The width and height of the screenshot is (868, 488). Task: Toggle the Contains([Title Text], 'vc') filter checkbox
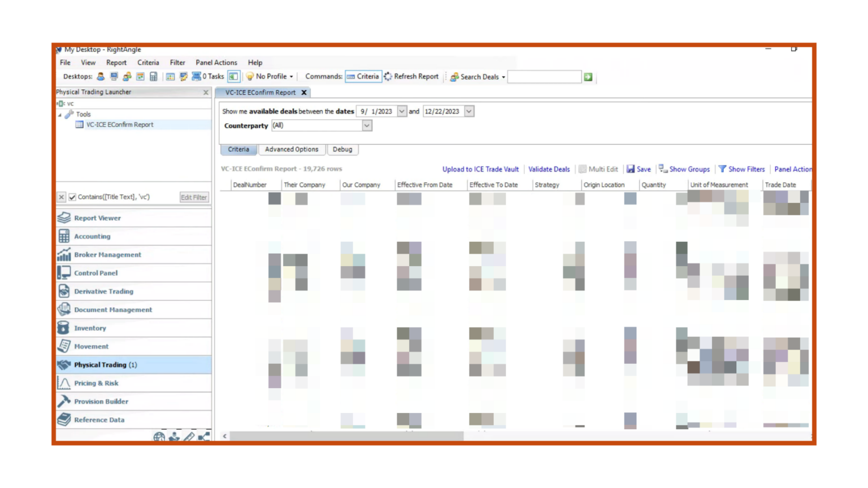(x=72, y=197)
